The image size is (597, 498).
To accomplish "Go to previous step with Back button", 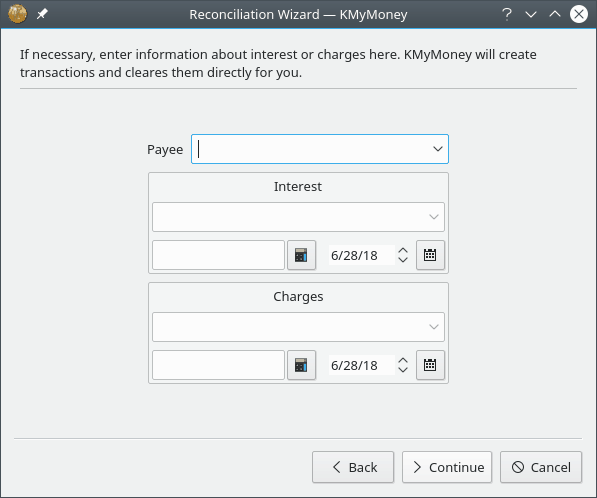I will click(x=353, y=467).
